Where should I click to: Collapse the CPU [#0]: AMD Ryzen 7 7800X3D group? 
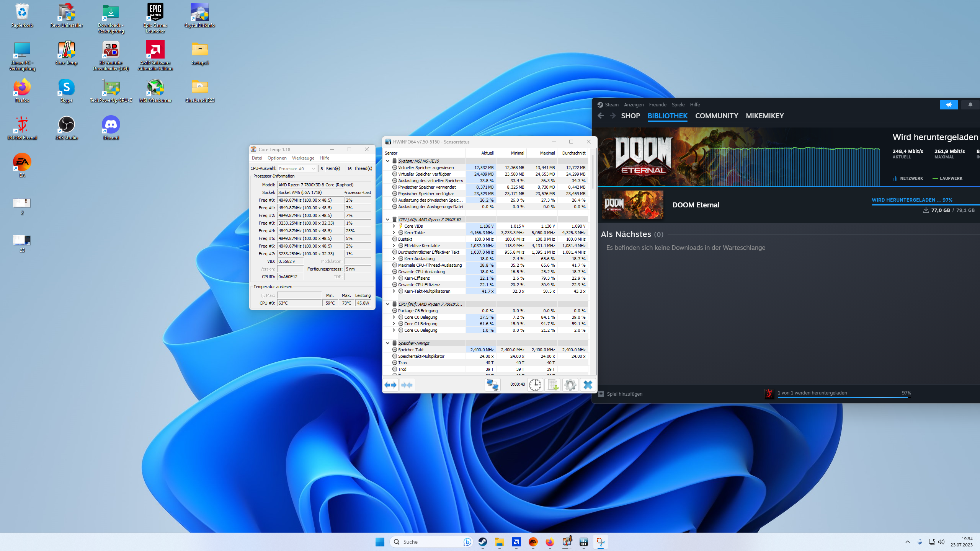pos(387,220)
